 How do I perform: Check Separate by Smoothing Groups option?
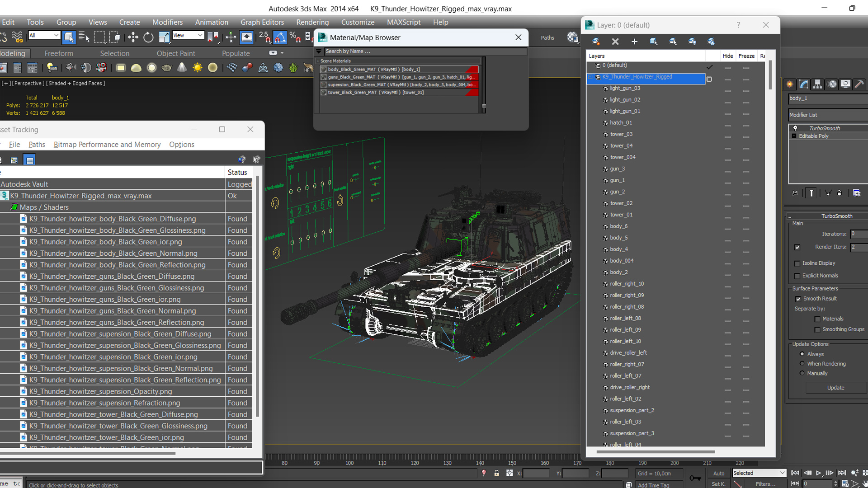pos(817,330)
